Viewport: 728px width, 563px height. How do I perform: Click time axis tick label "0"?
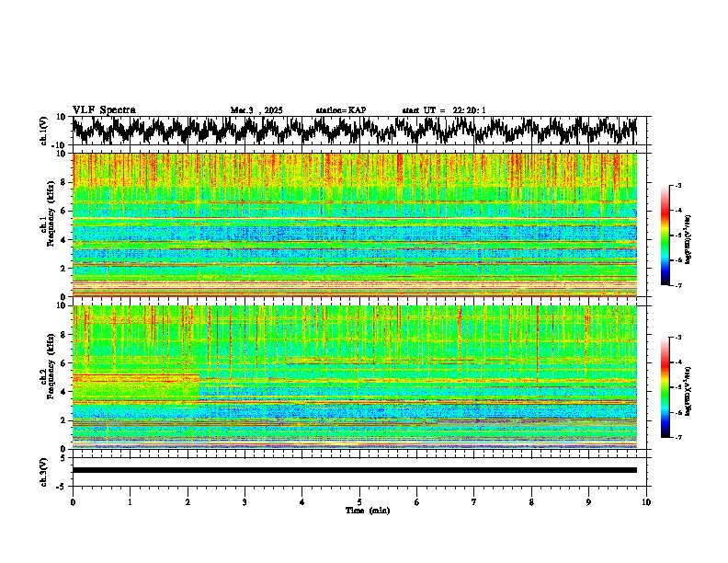[x=73, y=502]
